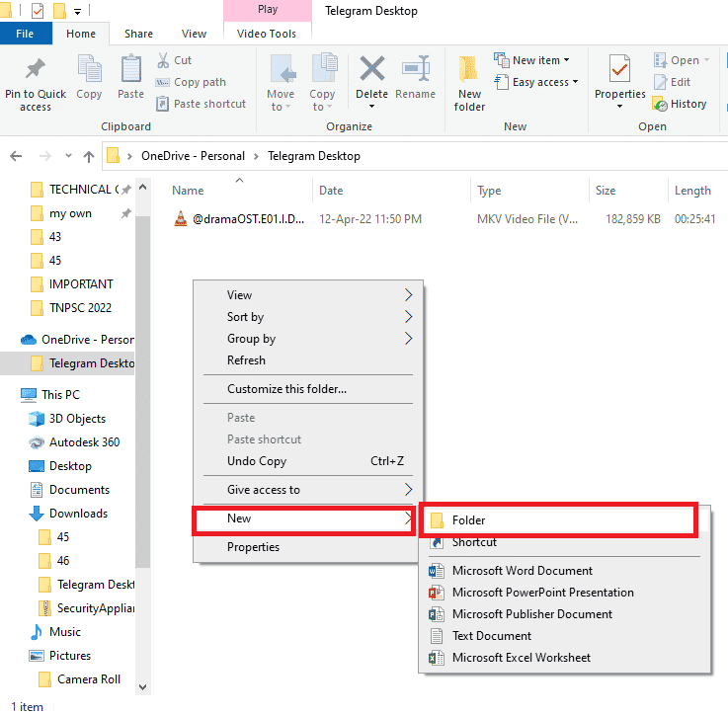
Task: Open Downloads in navigation pane
Action: (69, 514)
